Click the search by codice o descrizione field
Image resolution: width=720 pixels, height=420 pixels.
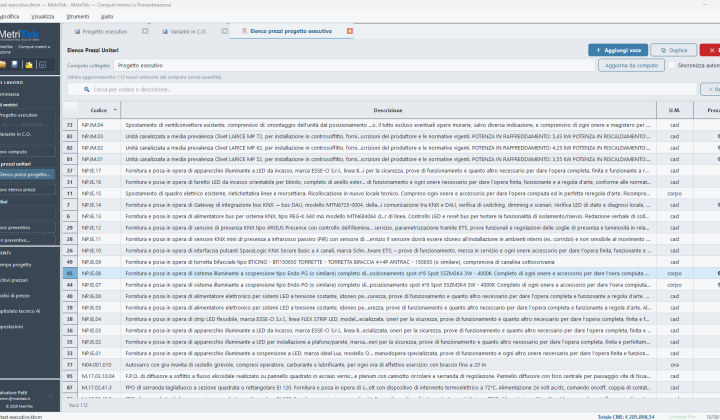pos(382,90)
